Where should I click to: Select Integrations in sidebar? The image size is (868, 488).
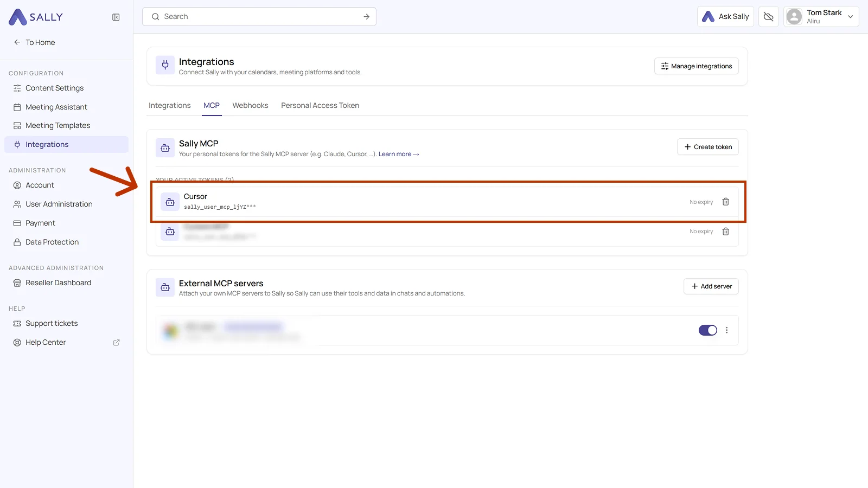(x=66, y=144)
